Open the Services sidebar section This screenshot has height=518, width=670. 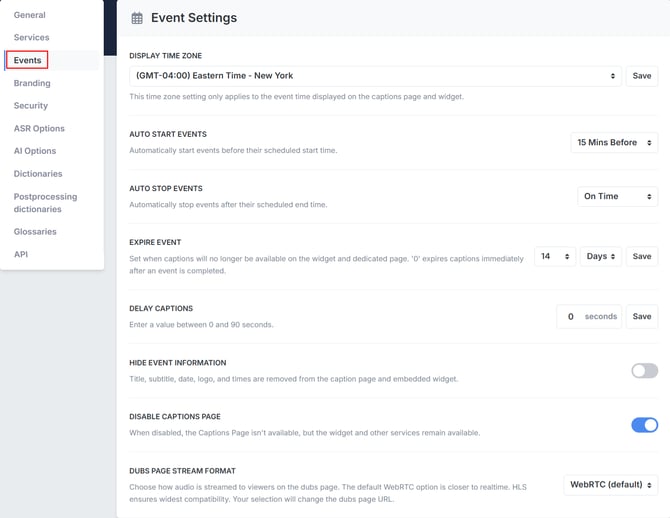tap(32, 38)
